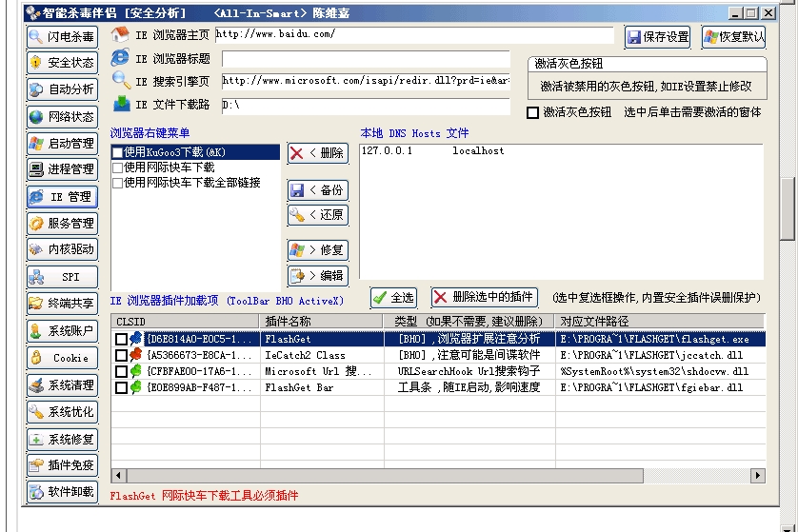Tick the IeCatch2 Class row checkbox
The width and height of the screenshot is (798, 532).
point(121,356)
